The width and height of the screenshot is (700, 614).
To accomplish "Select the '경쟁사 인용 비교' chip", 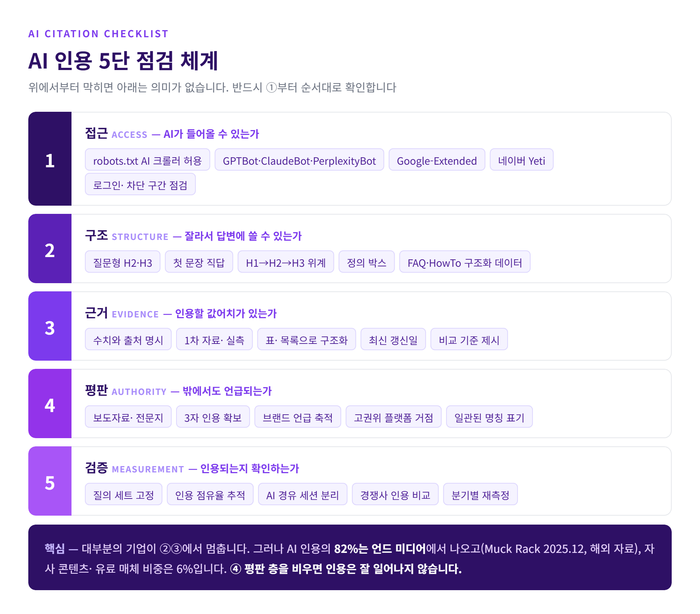I will [395, 494].
